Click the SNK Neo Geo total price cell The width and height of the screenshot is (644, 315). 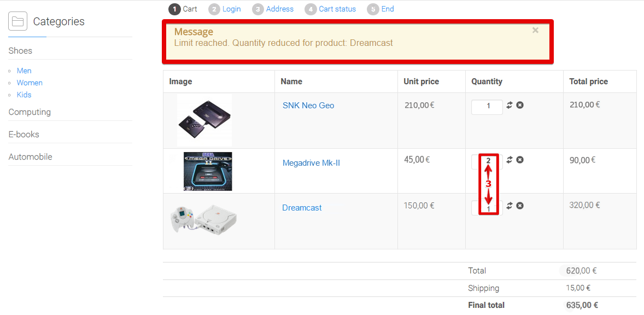tap(585, 104)
